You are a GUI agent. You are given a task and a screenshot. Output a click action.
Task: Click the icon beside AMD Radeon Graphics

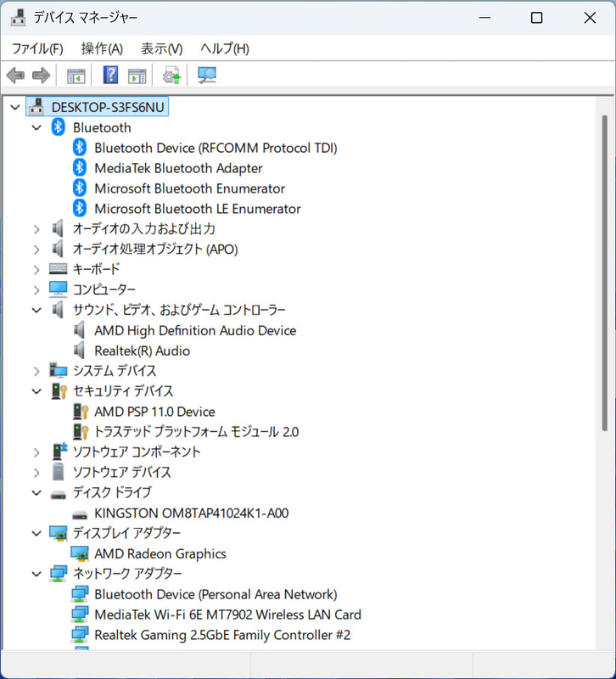80,553
